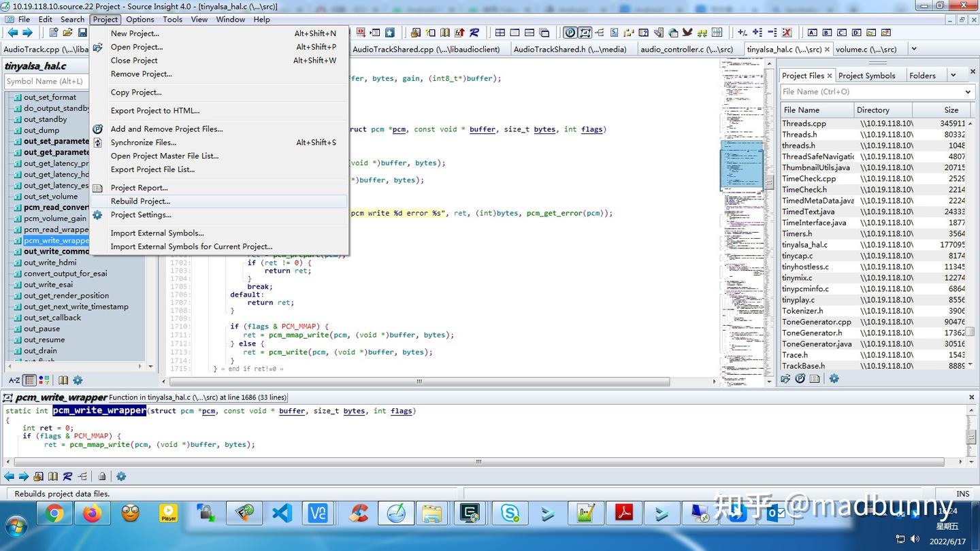Expand the file tabs overflow dropdown
This screenshot has width=980, height=551.
pyautogui.click(x=914, y=49)
